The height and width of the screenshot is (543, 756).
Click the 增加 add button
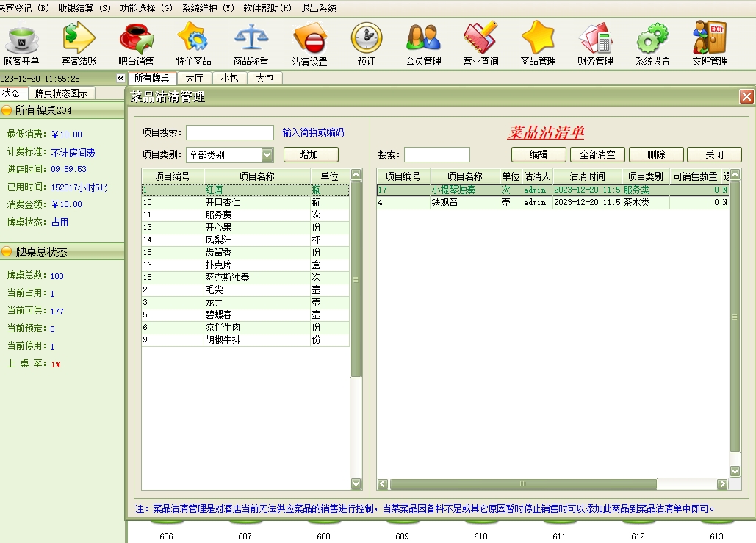pyautogui.click(x=310, y=155)
